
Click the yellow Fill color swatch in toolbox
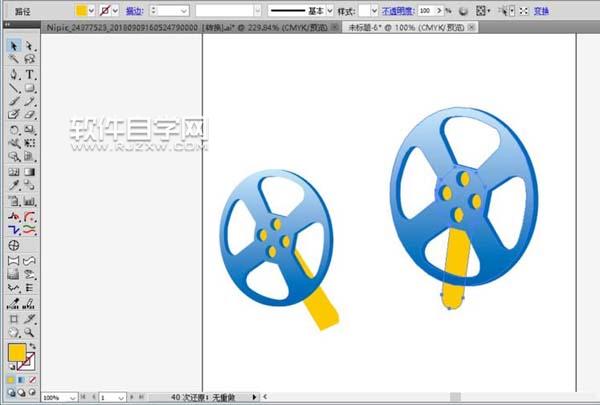pos(16,353)
